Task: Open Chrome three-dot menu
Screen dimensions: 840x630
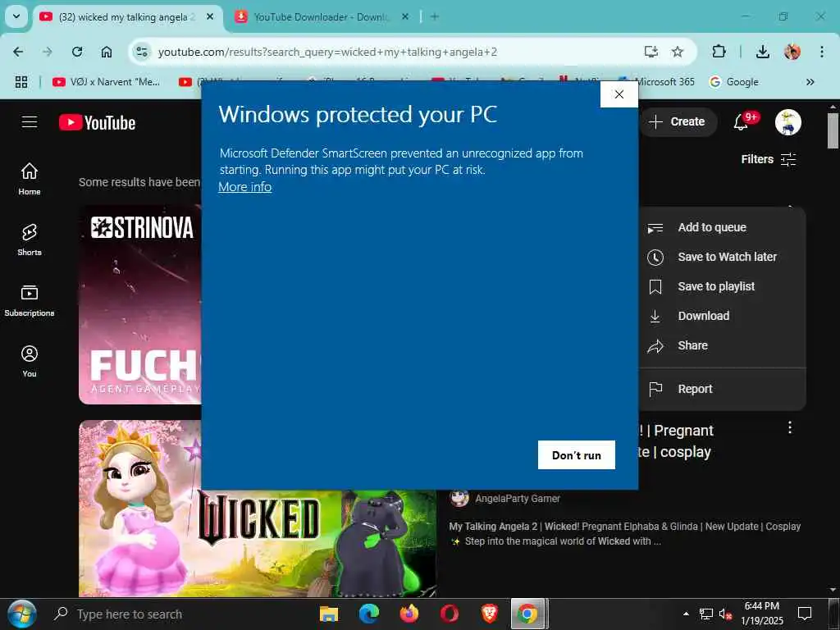Action: [x=822, y=52]
